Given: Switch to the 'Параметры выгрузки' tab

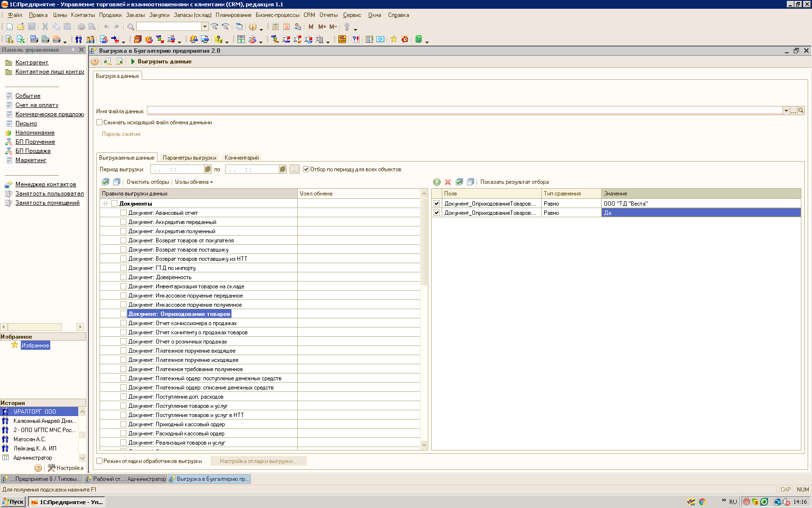Looking at the screenshot, I should click(x=189, y=158).
